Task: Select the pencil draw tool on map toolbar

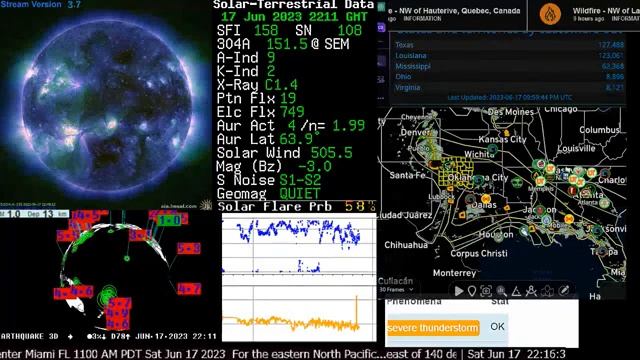Action: click(x=564, y=291)
